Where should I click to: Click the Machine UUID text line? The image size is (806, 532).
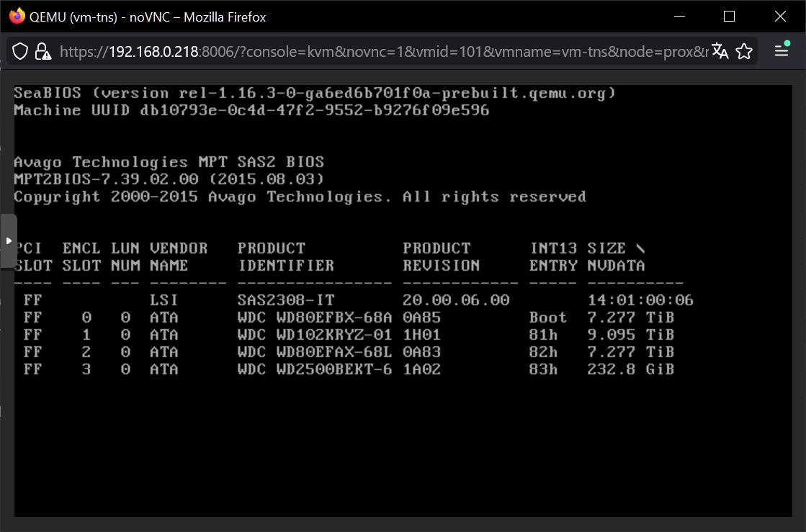(251, 110)
